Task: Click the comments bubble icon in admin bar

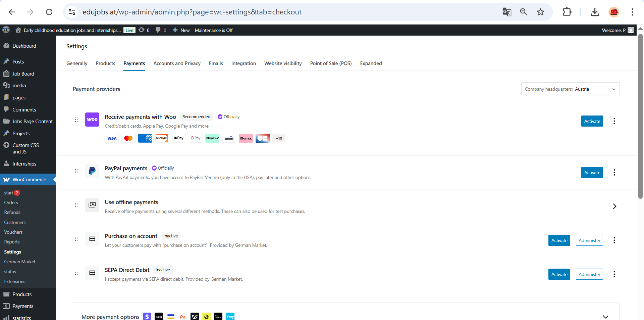Action: point(158,30)
